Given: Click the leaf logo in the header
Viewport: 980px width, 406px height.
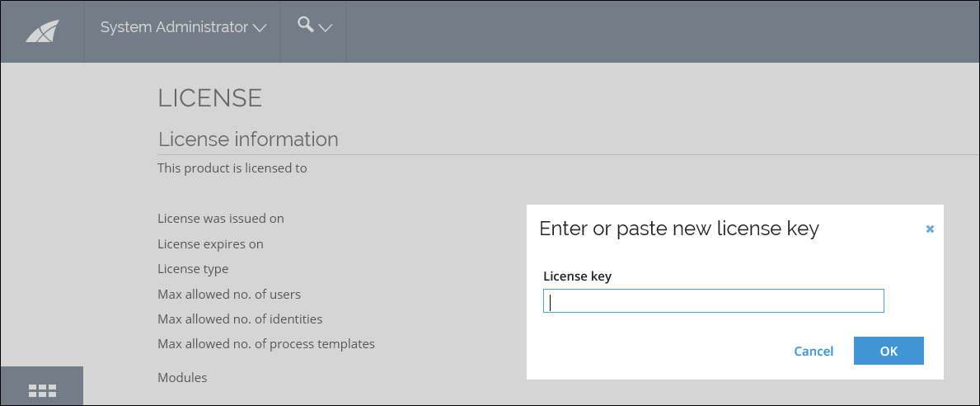Looking at the screenshot, I should 43,31.
